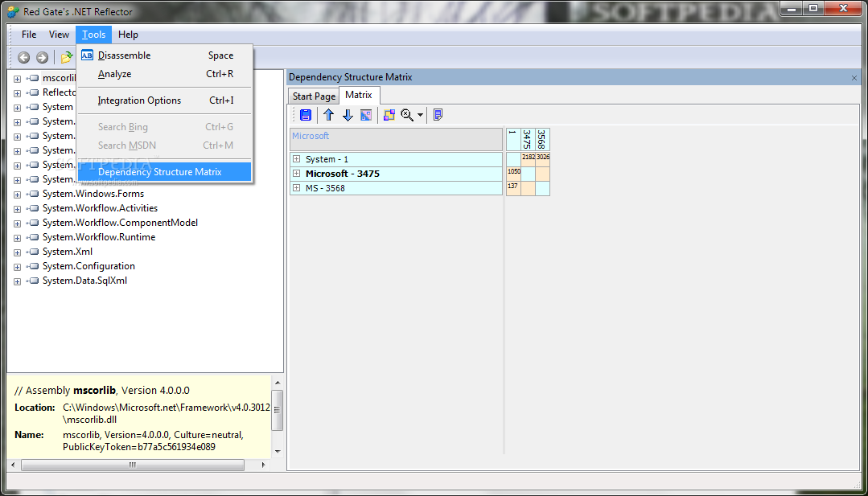The height and width of the screenshot is (496, 868).
Task: Click the 3568 column header
Action: (x=543, y=139)
